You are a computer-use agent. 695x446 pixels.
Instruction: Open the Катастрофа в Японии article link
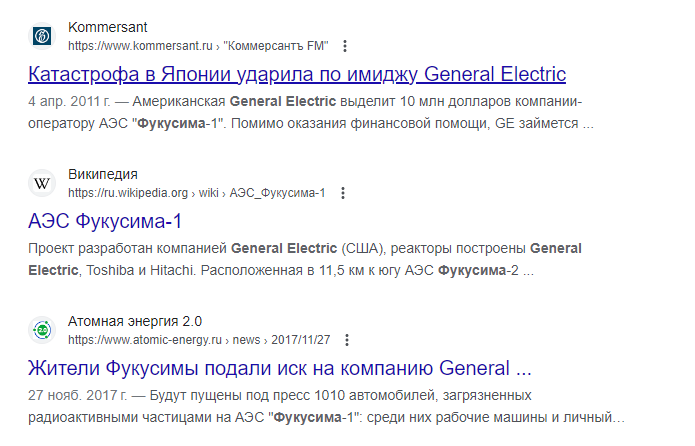(297, 74)
